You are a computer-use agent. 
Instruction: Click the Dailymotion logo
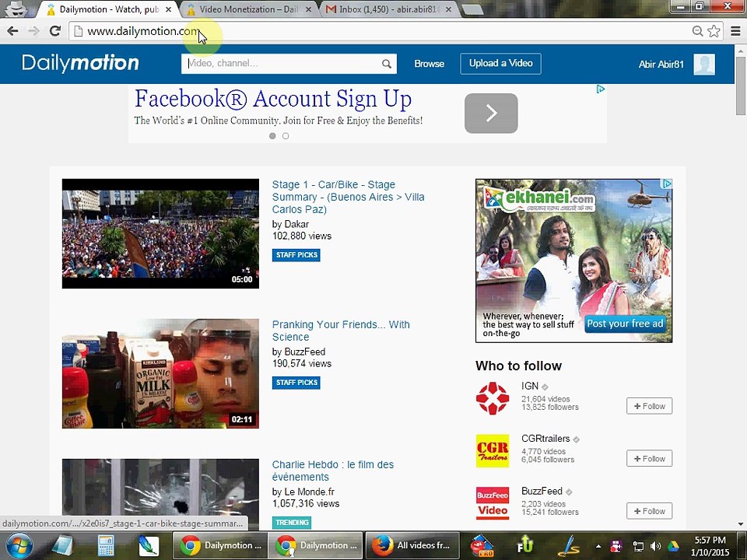tap(80, 63)
